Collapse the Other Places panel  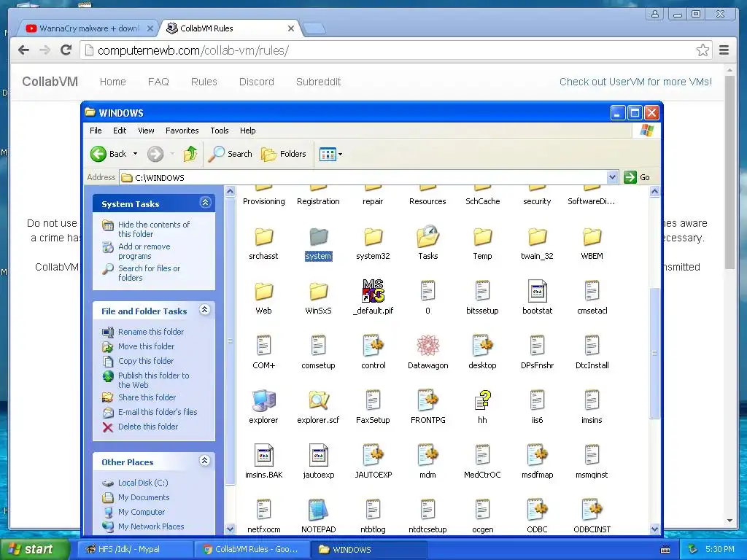point(205,461)
